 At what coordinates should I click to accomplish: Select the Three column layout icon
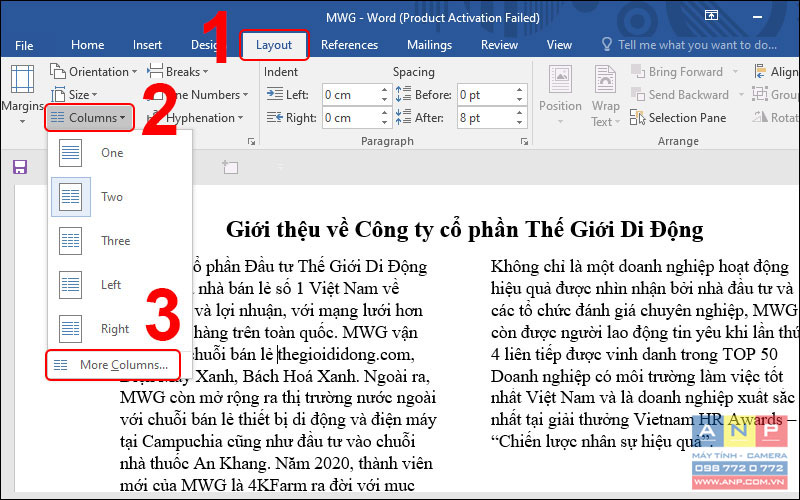[x=70, y=241]
